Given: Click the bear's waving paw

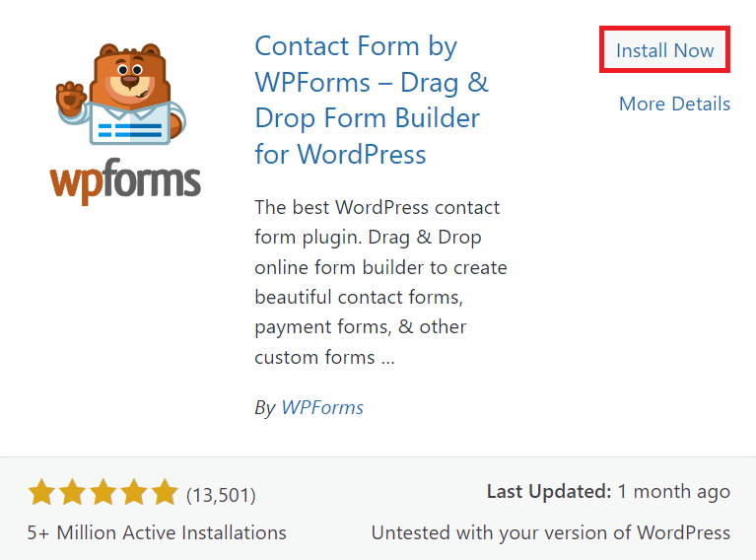Looking at the screenshot, I should [70, 99].
